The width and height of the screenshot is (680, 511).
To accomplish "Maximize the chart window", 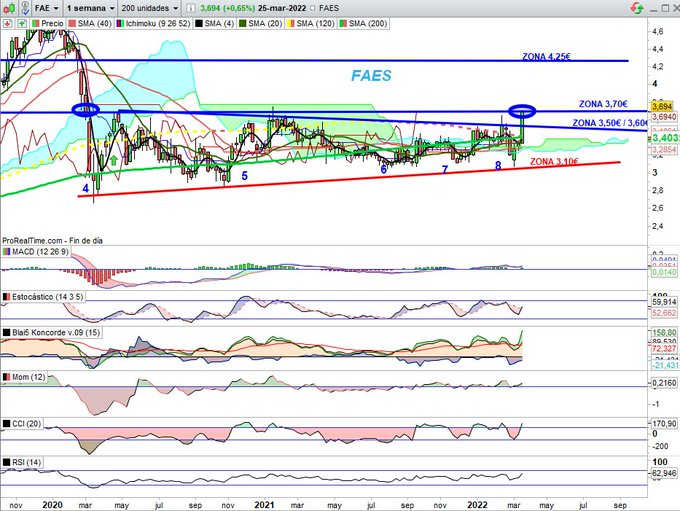I will pyautogui.click(x=665, y=8).
